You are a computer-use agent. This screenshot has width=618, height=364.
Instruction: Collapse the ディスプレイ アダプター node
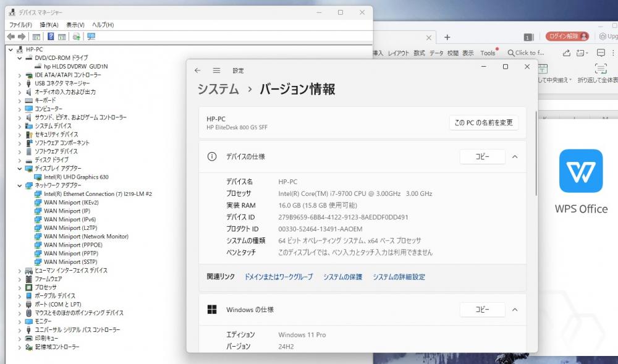(19, 169)
